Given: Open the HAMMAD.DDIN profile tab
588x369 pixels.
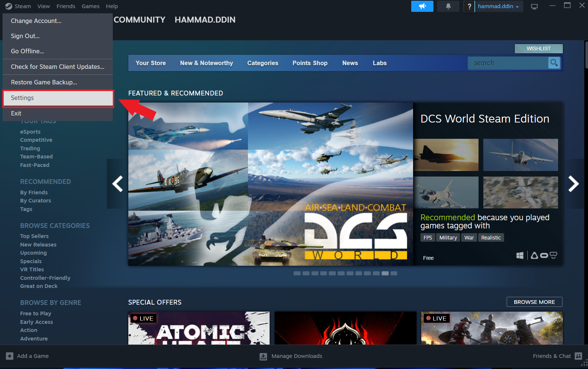Looking at the screenshot, I should click(205, 20).
